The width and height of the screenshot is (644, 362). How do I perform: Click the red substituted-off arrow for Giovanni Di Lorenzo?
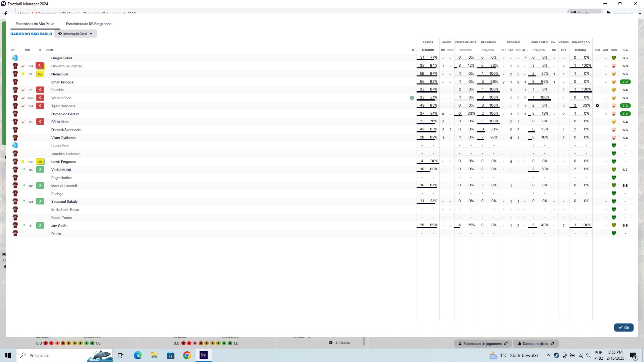40,66
